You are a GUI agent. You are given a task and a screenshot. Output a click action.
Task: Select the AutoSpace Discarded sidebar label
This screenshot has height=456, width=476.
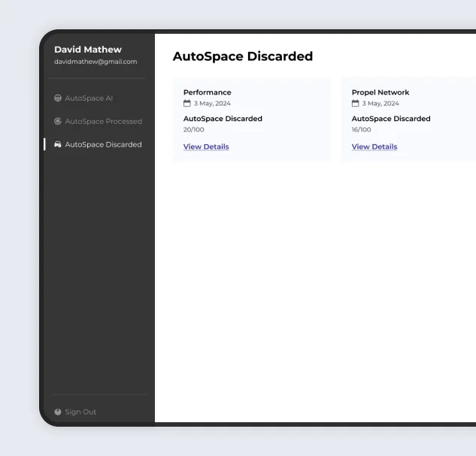tap(103, 145)
